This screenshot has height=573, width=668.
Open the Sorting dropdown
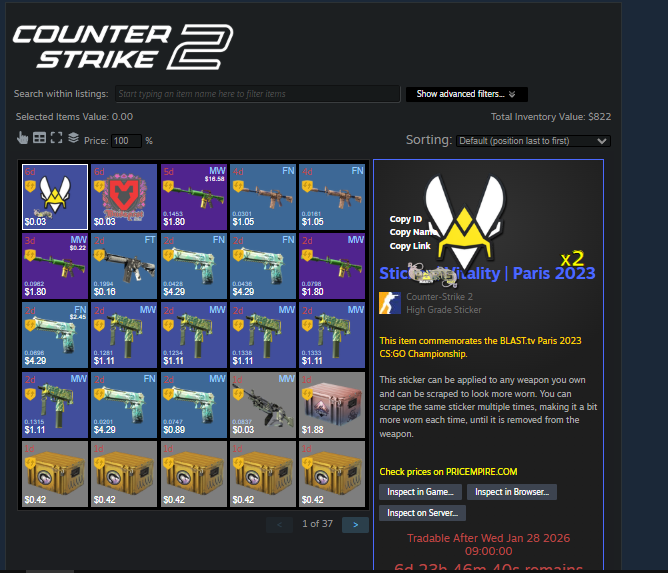[533, 141]
